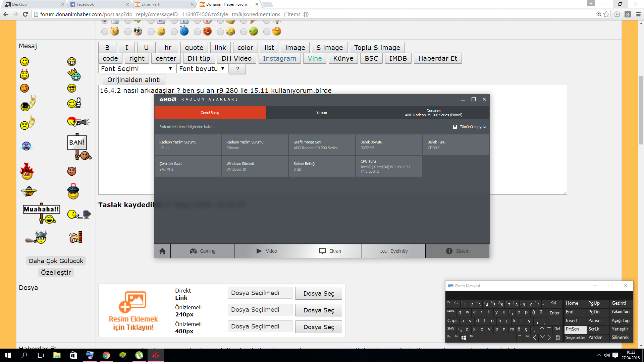Select the angry red face icon radio

pyautogui.click(x=198, y=32)
